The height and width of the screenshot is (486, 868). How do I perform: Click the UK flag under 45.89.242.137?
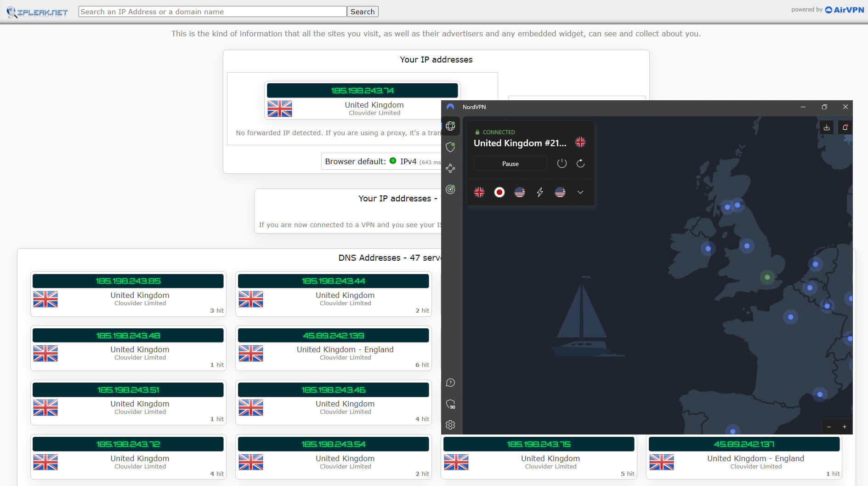pyautogui.click(x=662, y=462)
